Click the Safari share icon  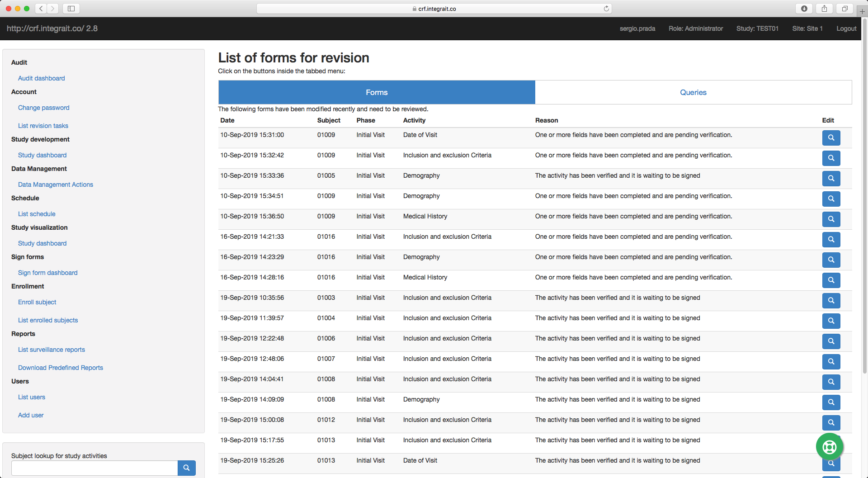[824, 8]
